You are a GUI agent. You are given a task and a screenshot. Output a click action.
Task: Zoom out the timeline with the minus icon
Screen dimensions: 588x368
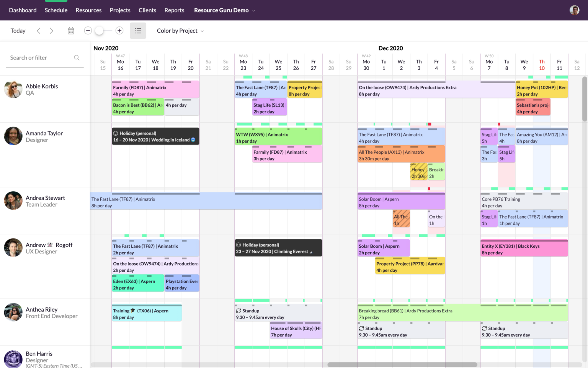(x=88, y=30)
